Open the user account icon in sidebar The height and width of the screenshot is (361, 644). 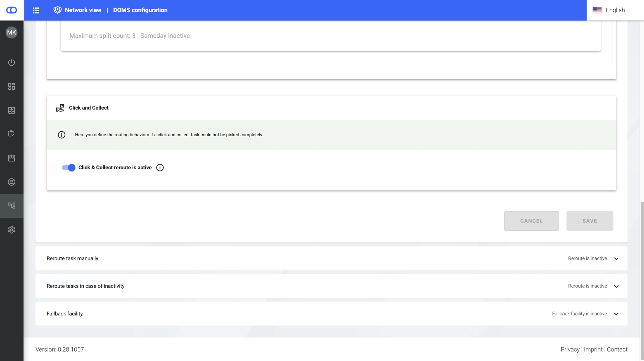pos(11,182)
